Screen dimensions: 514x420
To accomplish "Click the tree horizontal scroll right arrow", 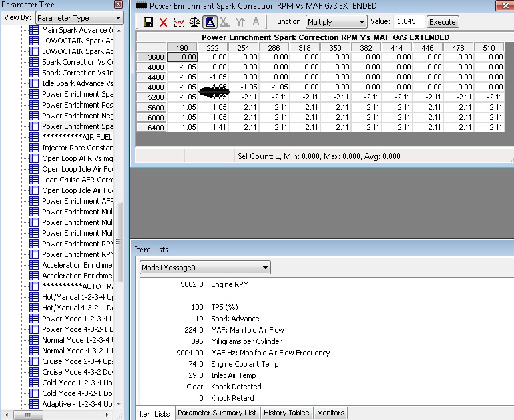I will pos(107,415).
